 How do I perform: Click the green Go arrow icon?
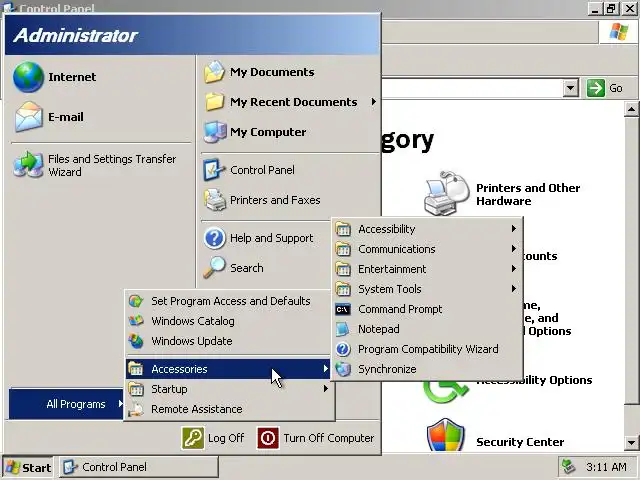point(596,88)
